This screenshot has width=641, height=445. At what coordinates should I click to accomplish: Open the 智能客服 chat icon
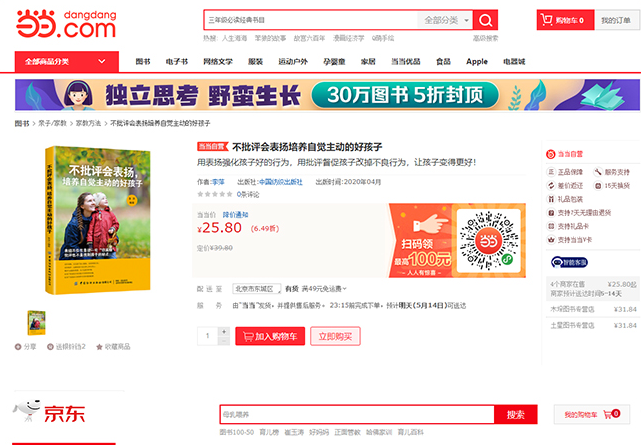click(x=569, y=262)
